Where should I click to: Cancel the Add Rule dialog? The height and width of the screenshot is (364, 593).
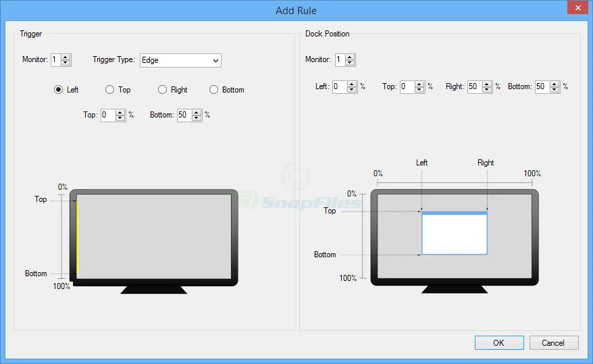[554, 343]
